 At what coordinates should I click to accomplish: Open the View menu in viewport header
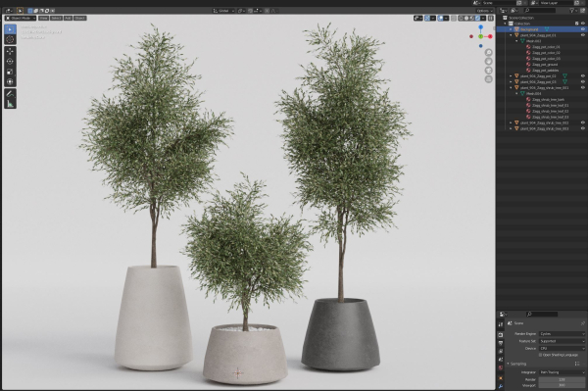(x=43, y=18)
